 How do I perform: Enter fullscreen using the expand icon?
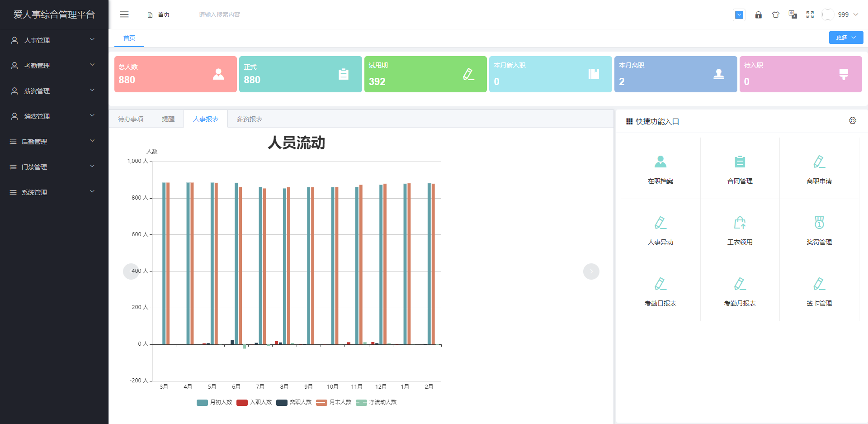(x=810, y=15)
